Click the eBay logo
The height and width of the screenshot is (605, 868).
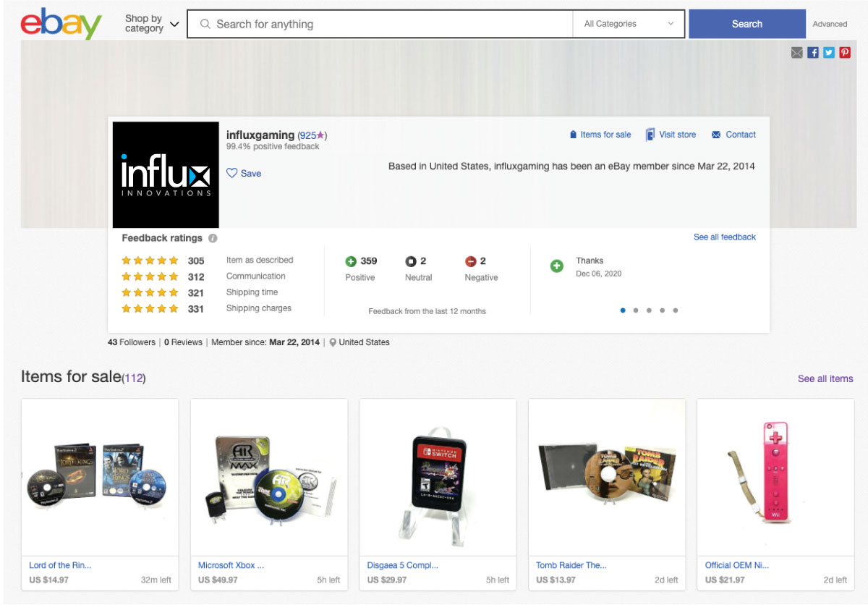pyautogui.click(x=61, y=24)
